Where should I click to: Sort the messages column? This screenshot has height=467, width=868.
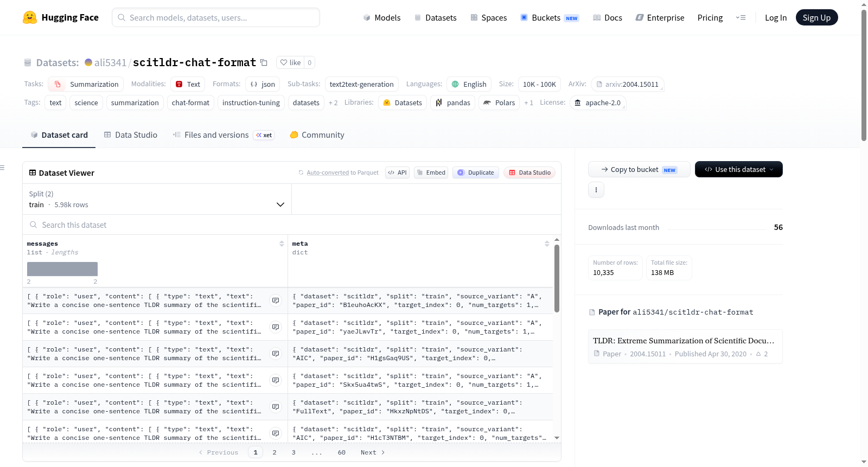[x=282, y=244]
